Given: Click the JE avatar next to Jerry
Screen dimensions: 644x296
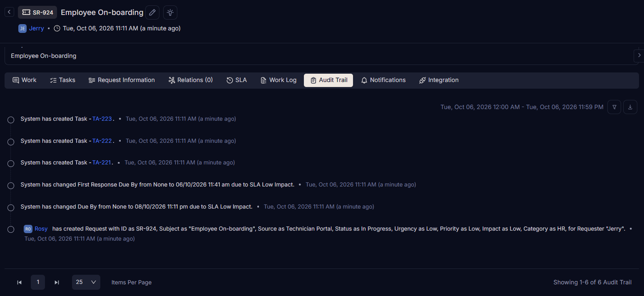Looking at the screenshot, I should [x=22, y=28].
